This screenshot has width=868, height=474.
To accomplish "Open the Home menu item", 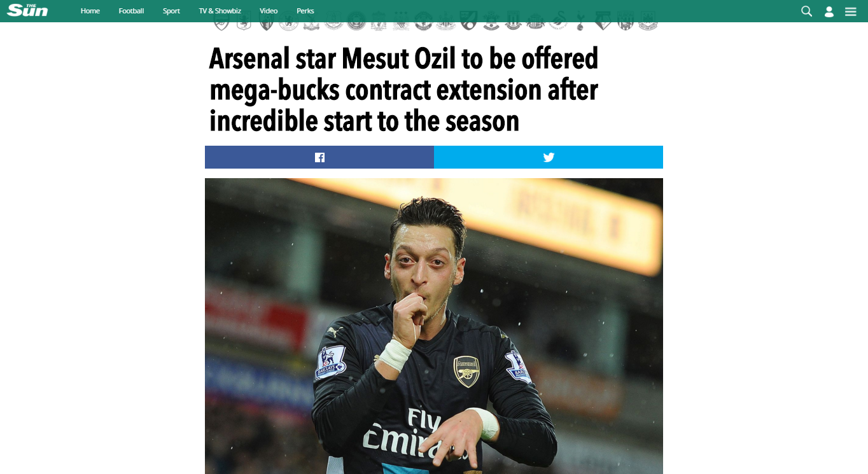I will 90,11.
